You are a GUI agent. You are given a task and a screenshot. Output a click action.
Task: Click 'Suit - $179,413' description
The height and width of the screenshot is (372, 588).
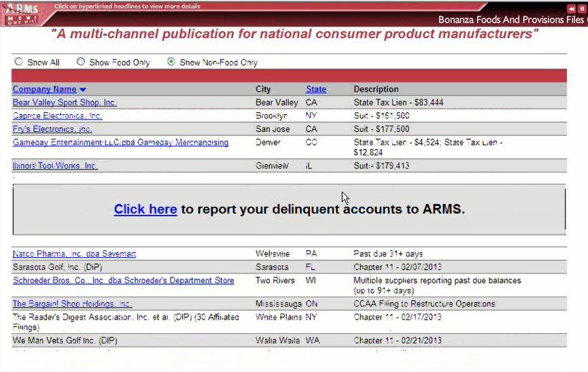pyautogui.click(x=381, y=166)
